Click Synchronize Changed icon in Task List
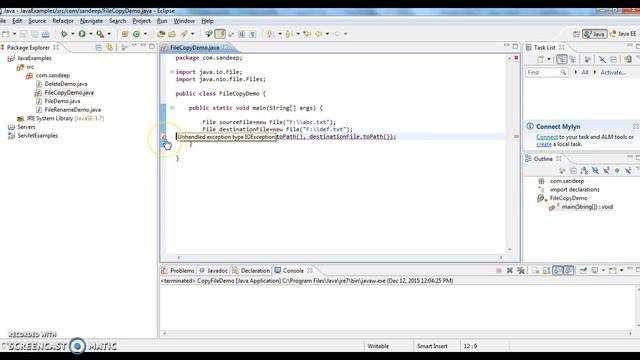This screenshot has width=640, height=360. (628, 60)
